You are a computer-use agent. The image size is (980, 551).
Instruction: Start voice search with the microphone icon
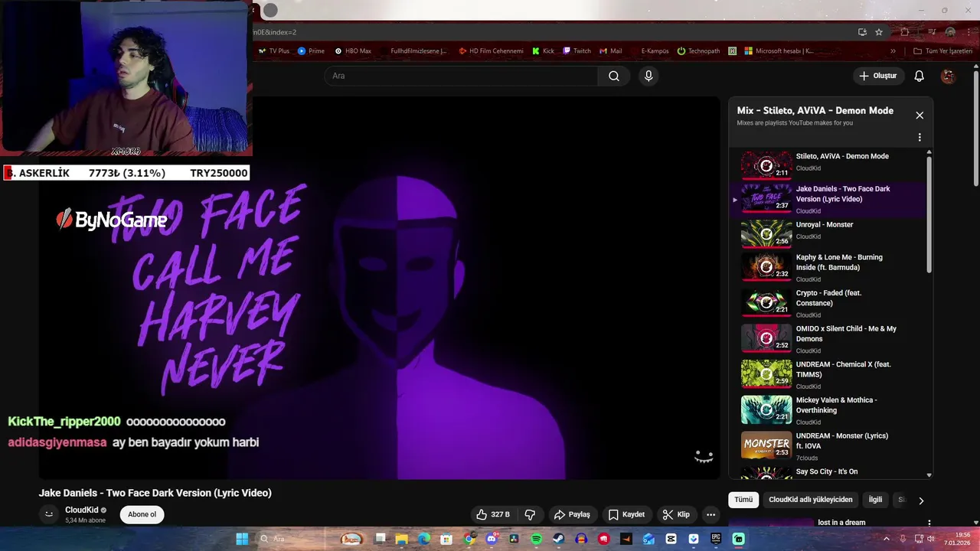pyautogui.click(x=648, y=76)
